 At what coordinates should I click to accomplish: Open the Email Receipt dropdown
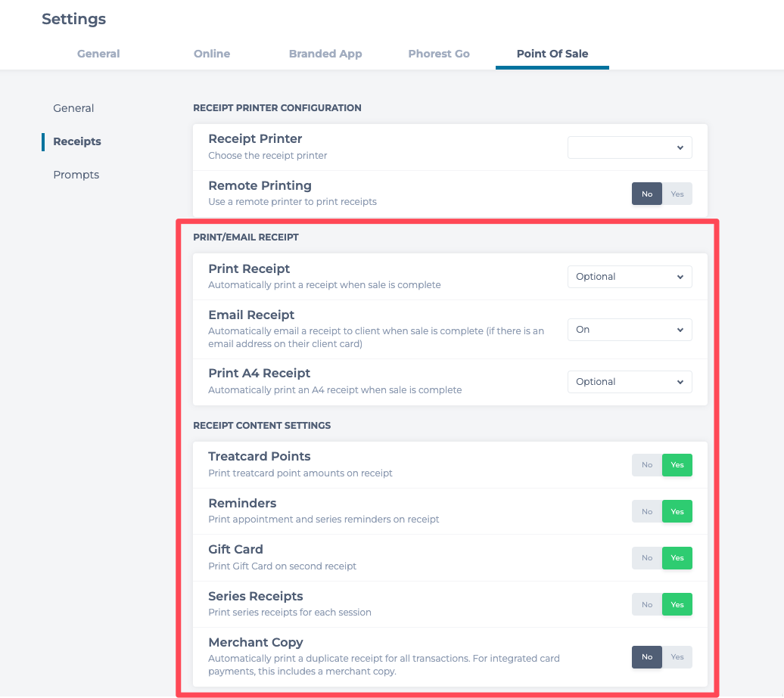[x=630, y=330]
